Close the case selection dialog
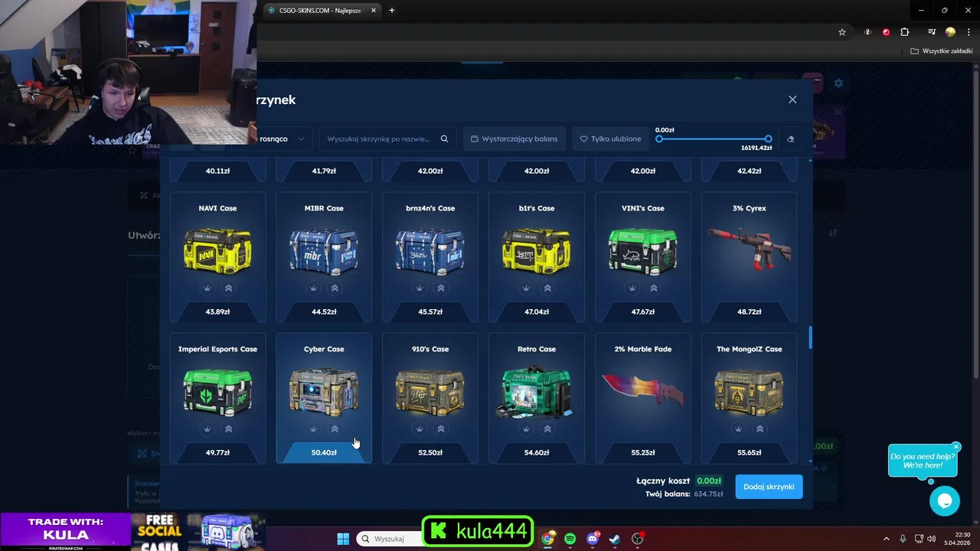Screen dimensions: 980x551 792,99
